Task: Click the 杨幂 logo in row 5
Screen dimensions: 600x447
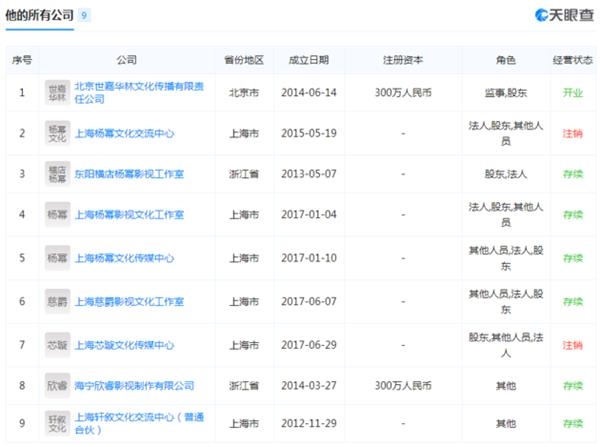Action: point(57,258)
